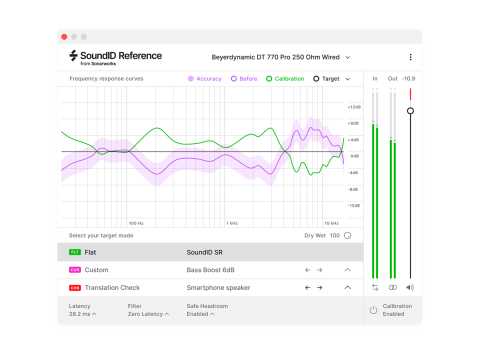Toggle the Calibration power button
This screenshot has height=360, width=480.
click(x=373, y=310)
